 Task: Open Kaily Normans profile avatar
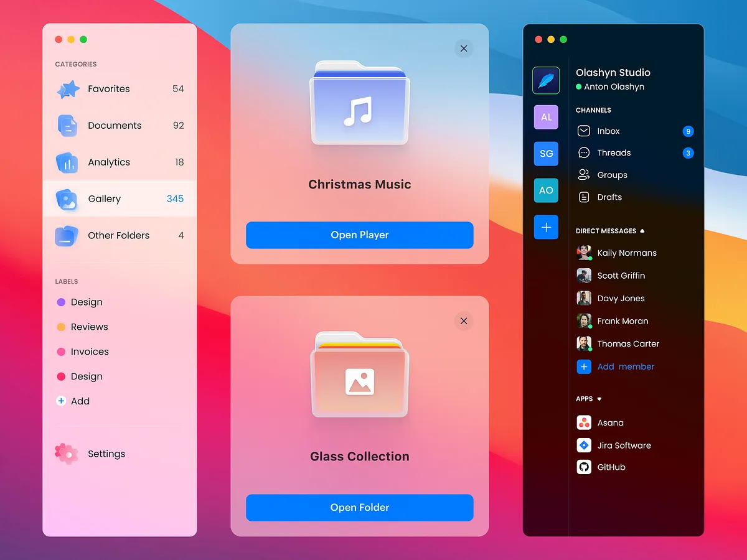(x=583, y=253)
